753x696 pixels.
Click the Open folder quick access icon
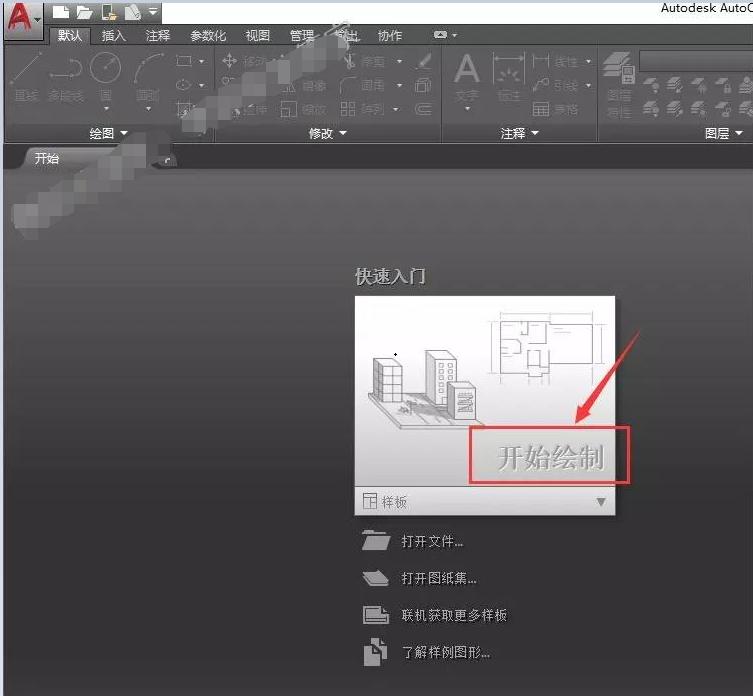pyautogui.click(x=85, y=12)
